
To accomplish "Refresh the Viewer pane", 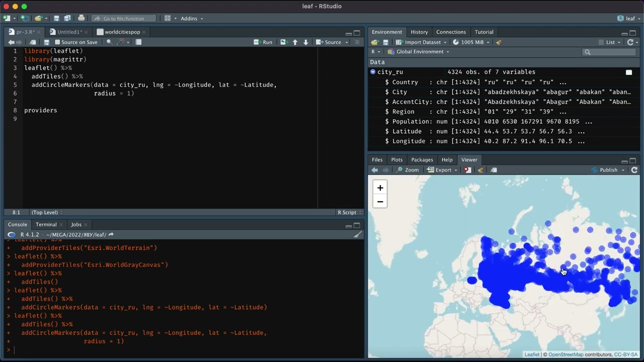I will pyautogui.click(x=634, y=170).
